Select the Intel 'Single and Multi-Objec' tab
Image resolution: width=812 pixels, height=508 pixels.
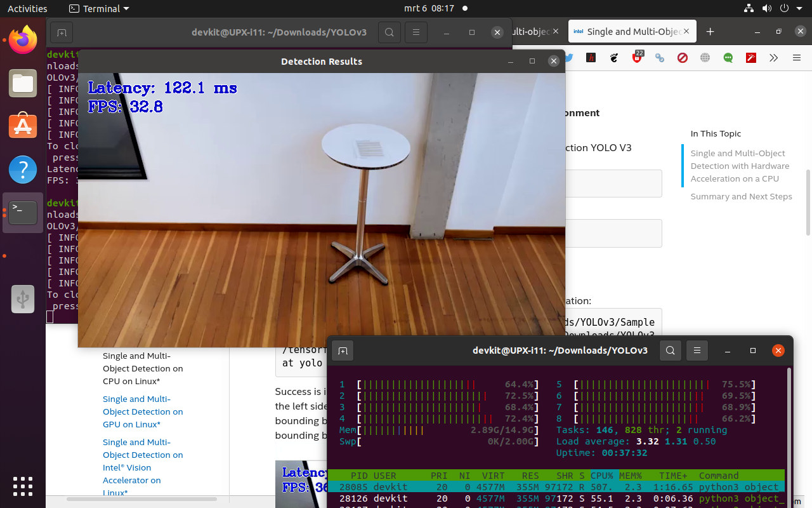(x=632, y=31)
